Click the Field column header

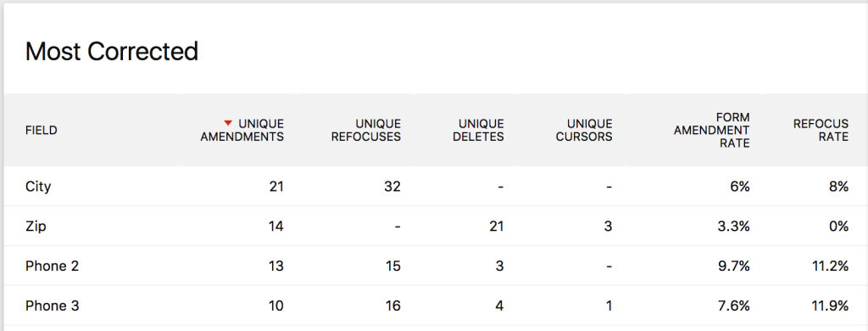[x=41, y=131]
